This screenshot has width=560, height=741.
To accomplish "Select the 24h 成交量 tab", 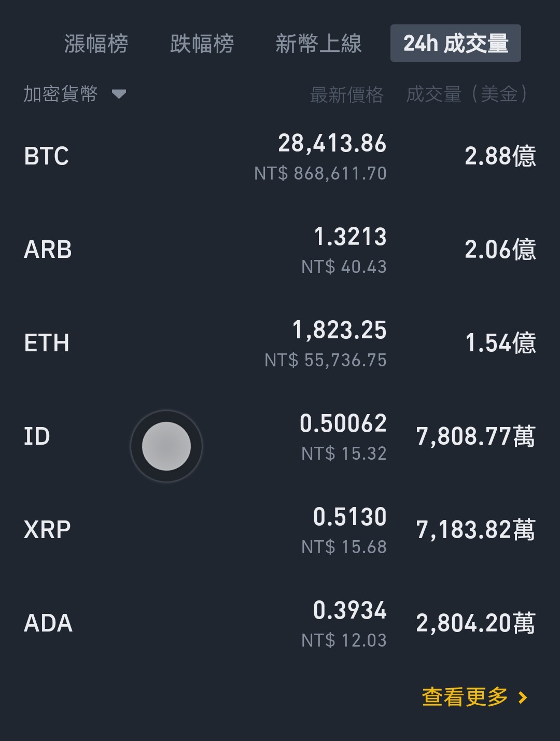I will 456,43.
